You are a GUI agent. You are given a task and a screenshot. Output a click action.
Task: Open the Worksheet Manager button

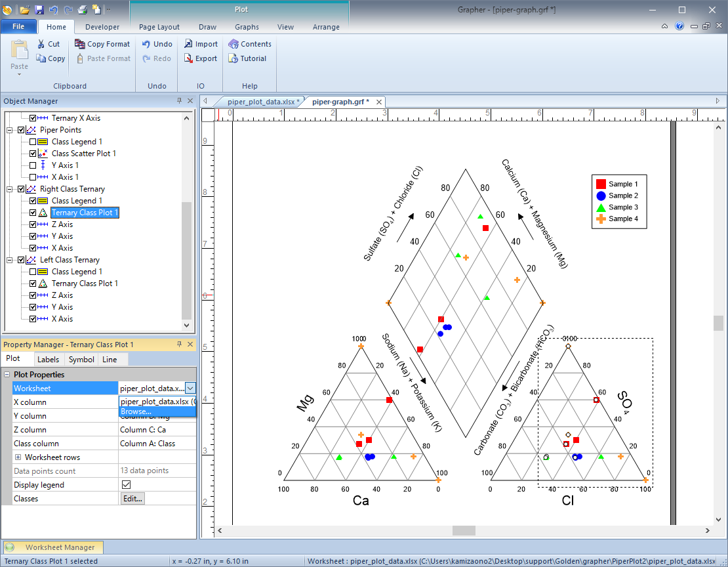point(53,547)
